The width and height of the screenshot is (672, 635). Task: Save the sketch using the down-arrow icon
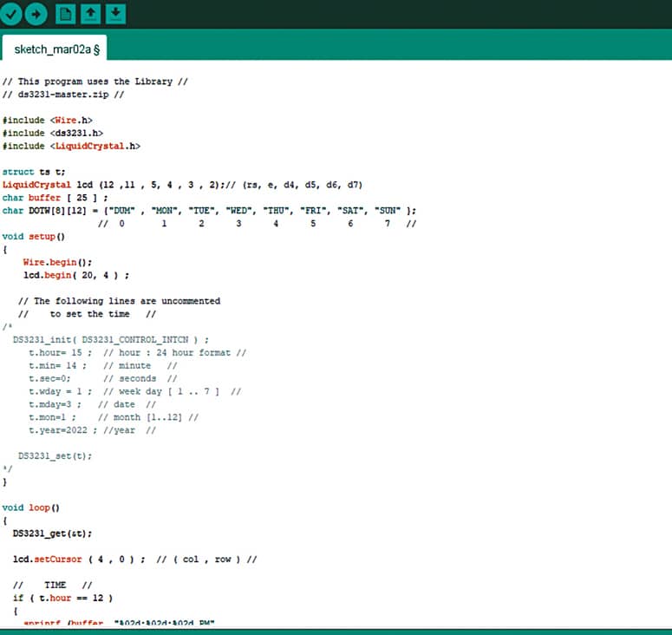[116, 13]
